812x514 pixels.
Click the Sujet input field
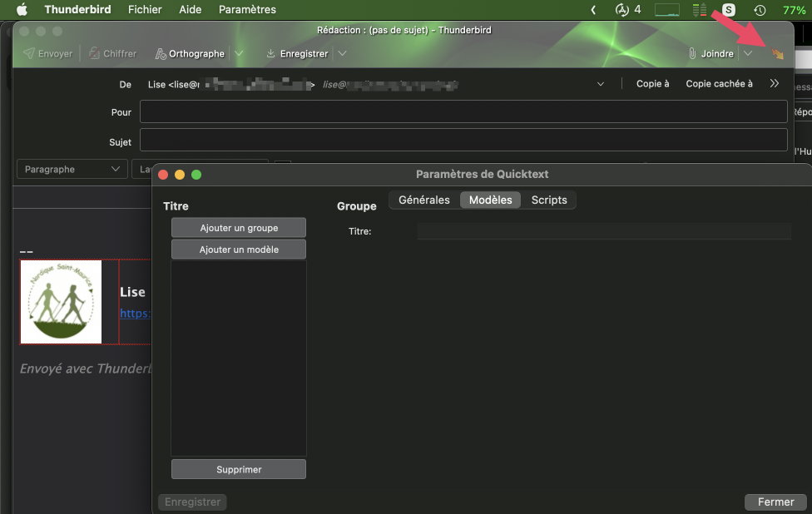pyautogui.click(x=463, y=140)
